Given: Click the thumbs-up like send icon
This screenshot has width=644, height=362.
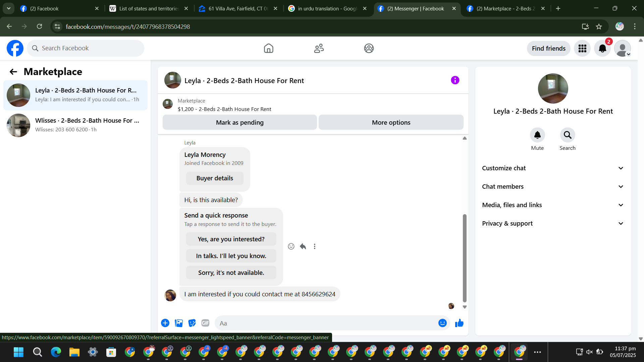Looking at the screenshot, I should (x=459, y=323).
